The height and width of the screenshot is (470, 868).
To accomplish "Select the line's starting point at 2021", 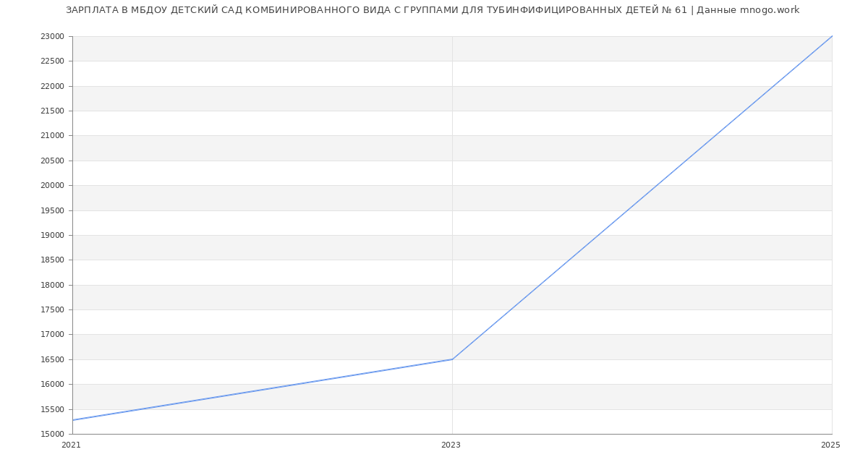I will tap(73, 420).
